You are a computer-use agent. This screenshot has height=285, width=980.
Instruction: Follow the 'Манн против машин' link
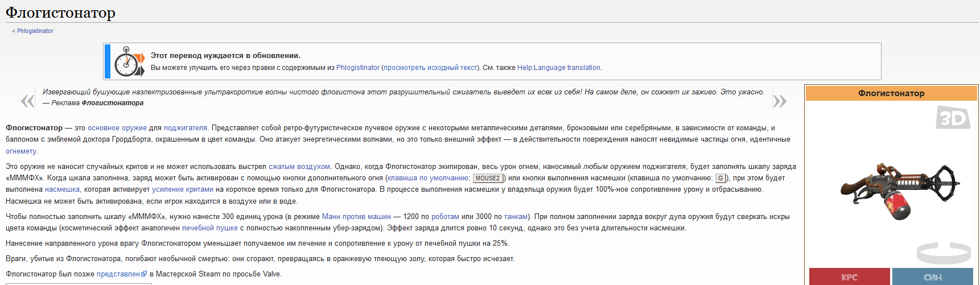point(356,217)
